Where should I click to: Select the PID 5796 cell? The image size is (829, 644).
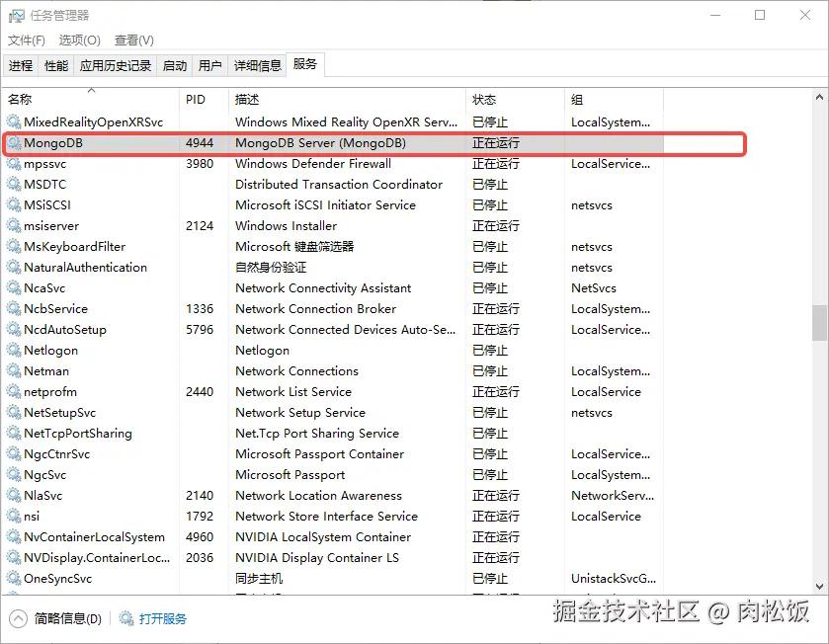200,330
